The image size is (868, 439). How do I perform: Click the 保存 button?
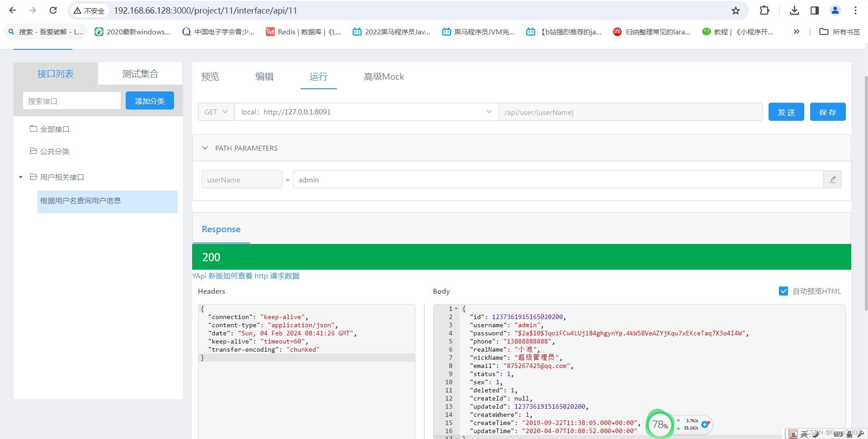point(828,112)
